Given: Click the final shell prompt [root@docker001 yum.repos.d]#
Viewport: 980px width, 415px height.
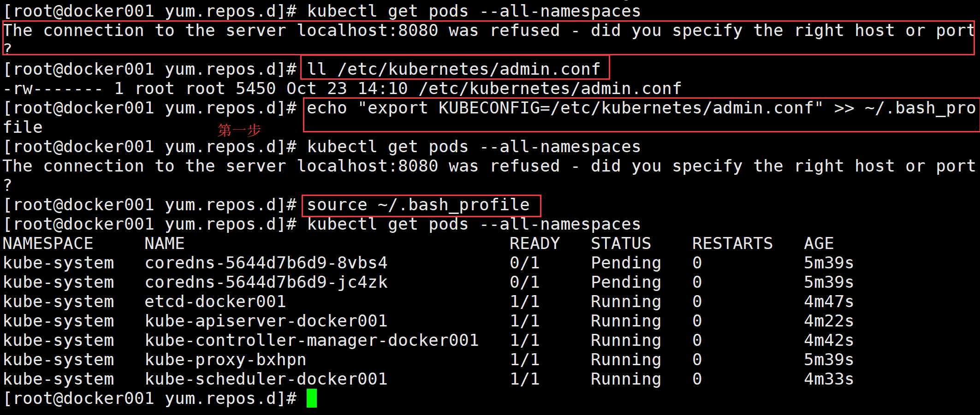Looking at the screenshot, I should [x=150, y=398].
